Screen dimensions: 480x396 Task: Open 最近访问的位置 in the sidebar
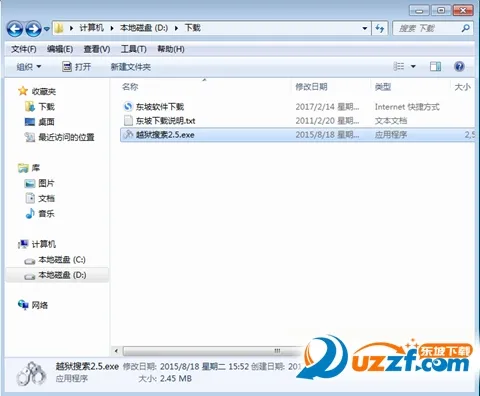point(66,137)
